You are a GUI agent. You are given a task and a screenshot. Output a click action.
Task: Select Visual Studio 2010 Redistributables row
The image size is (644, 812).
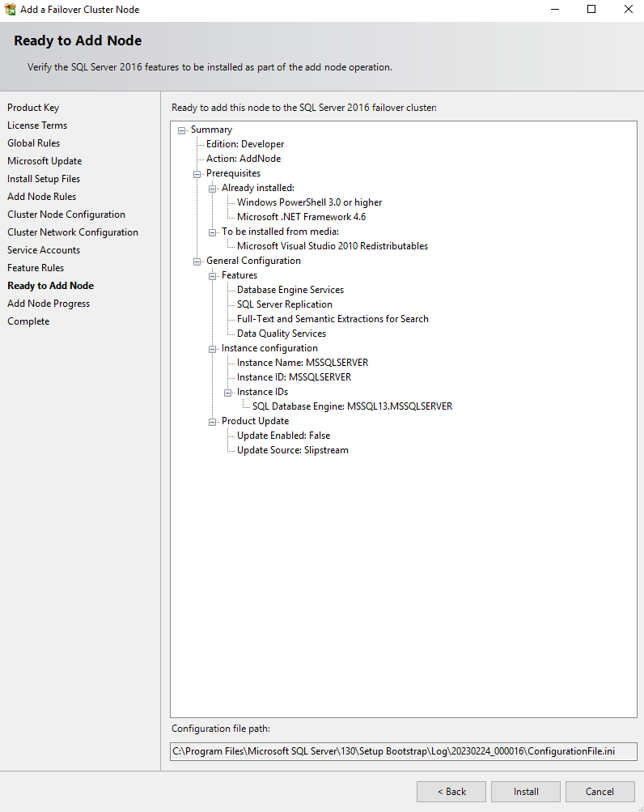coord(333,246)
